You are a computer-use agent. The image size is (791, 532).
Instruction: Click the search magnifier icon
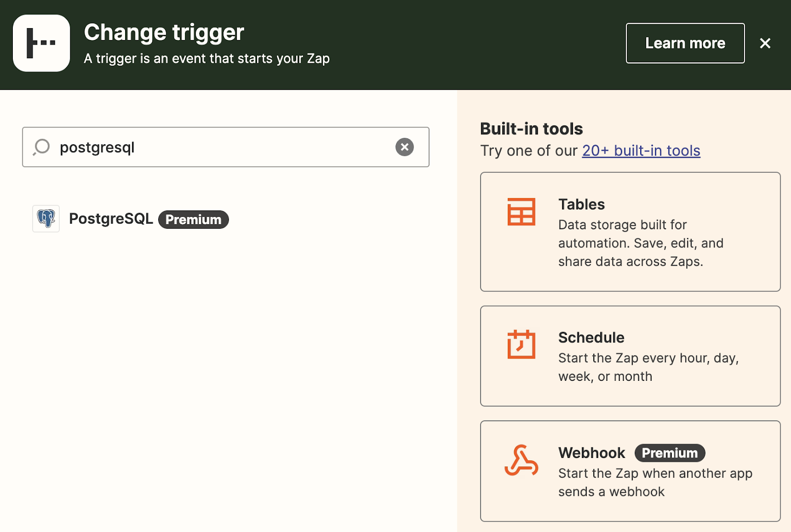pyautogui.click(x=42, y=147)
